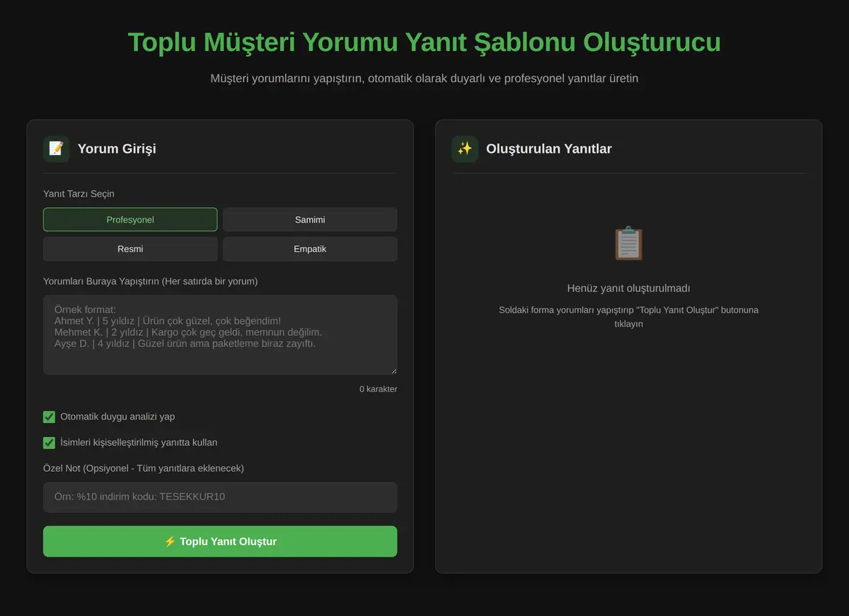
Task: Grab the textarea resize handle corner
Action: click(393, 370)
